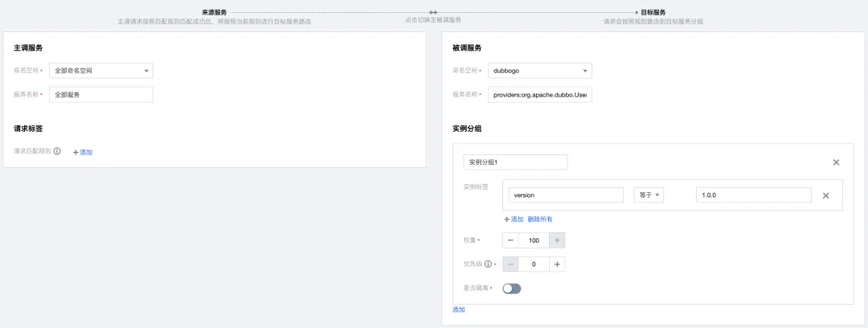The width and height of the screenshot is (868, 328).
Task: Click the swap caller/callee arrows icon
Action: (433, 12)
